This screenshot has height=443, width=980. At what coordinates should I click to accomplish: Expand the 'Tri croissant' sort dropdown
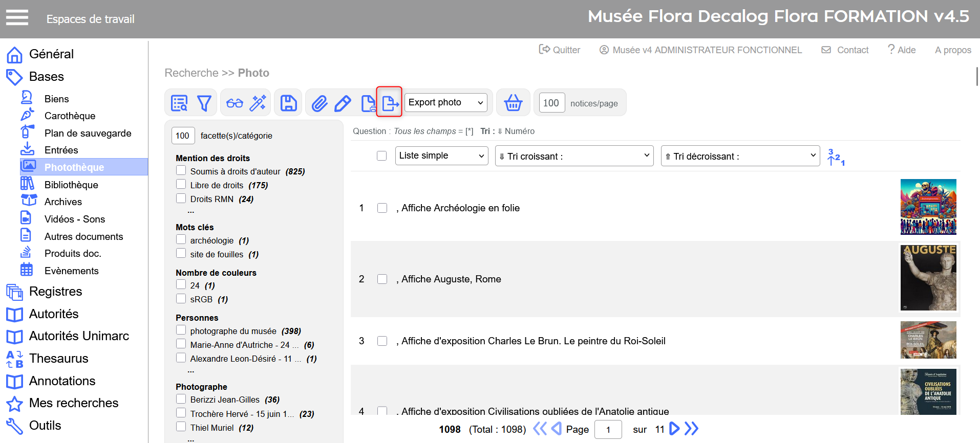click(574, 156)
